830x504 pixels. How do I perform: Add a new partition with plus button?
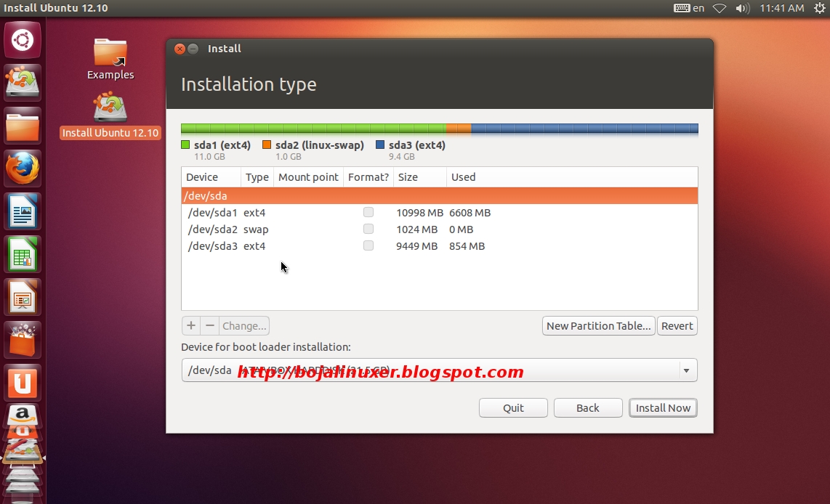click(x=191, y=326)
